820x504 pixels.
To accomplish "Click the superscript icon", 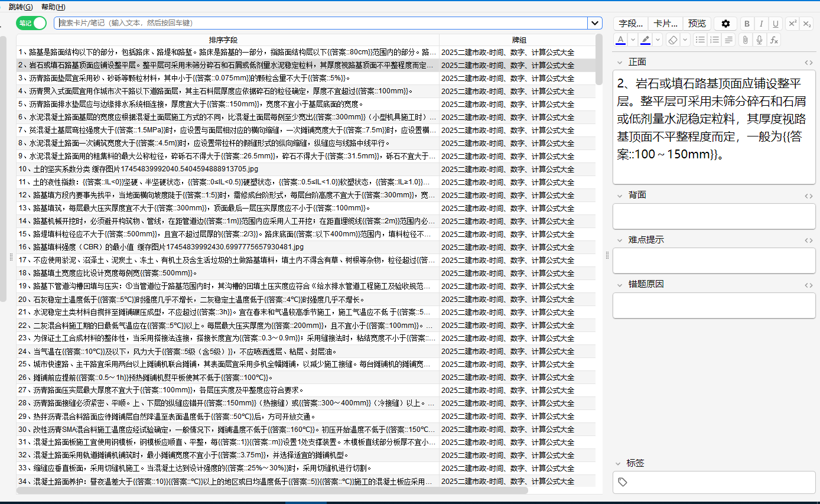I will pos(793,24).
